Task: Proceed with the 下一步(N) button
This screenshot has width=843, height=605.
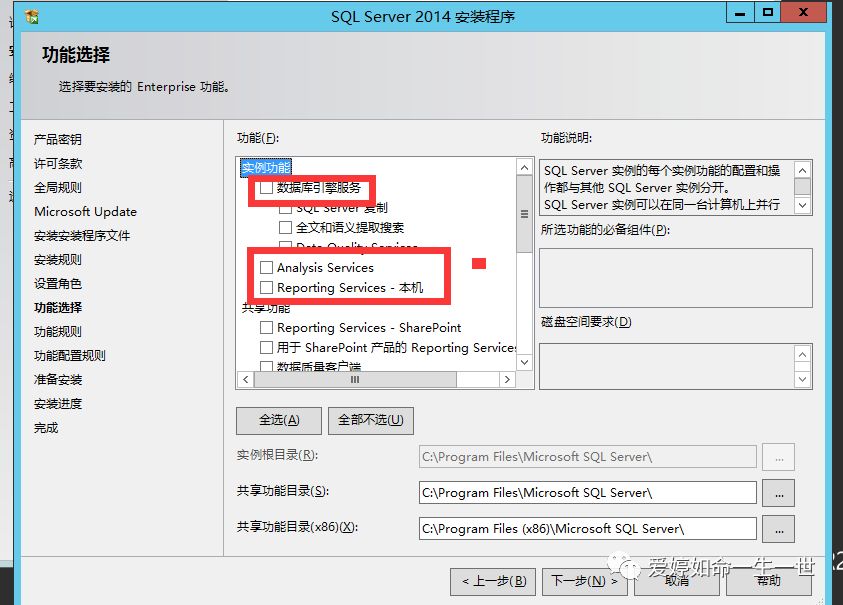Action: click(x=585, y=581)
